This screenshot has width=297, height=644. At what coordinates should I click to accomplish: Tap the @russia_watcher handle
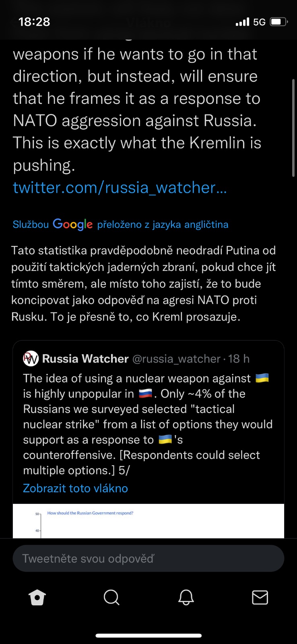click(176, 359)
